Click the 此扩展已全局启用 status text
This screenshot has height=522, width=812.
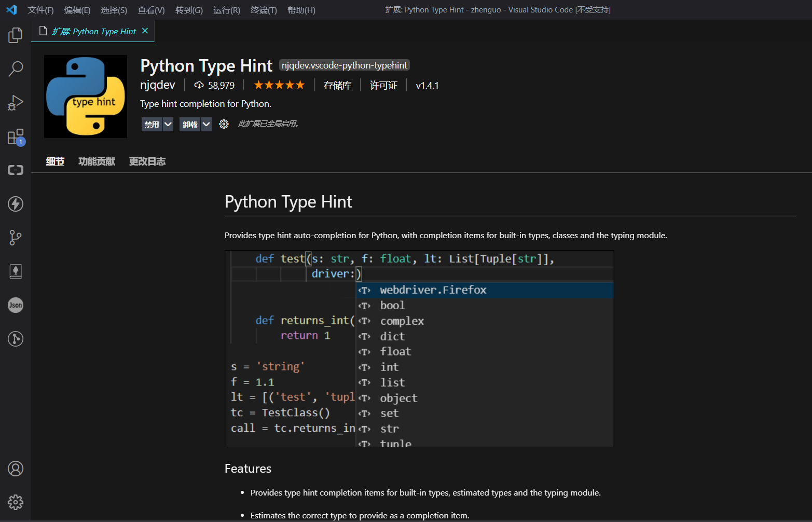coord(268,123)
